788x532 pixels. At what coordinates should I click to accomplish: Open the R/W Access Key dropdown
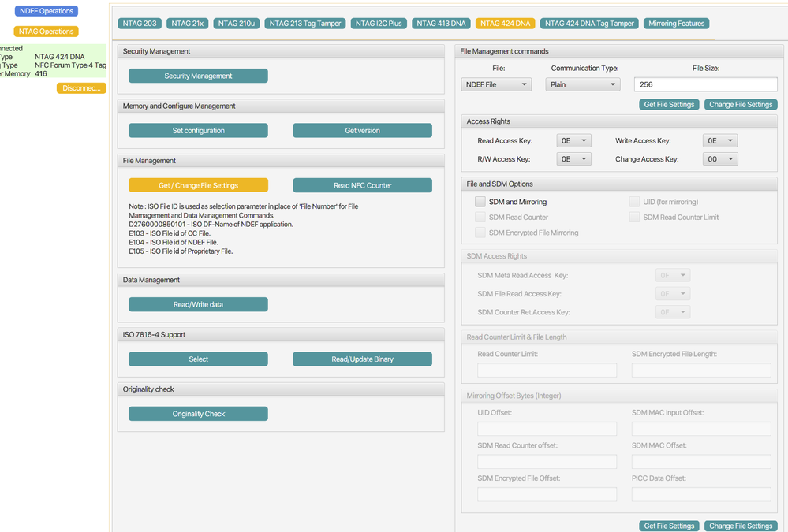point(573,159)
